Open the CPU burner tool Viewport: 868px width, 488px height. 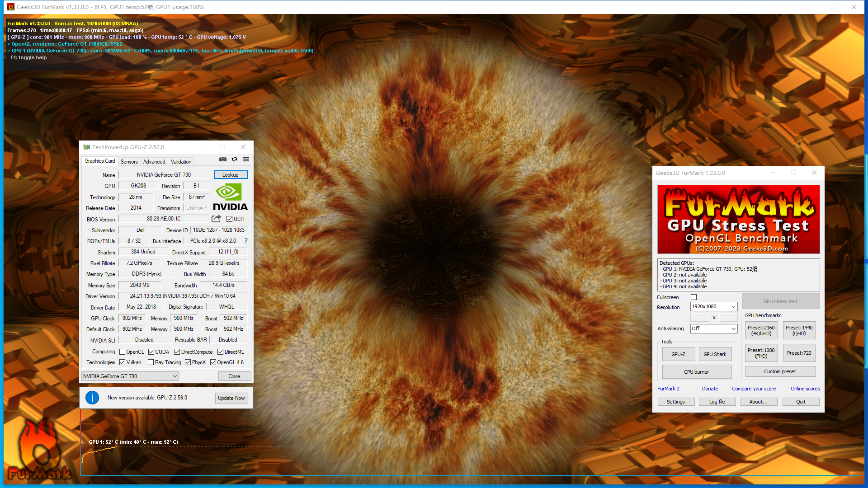click(697, 372)
